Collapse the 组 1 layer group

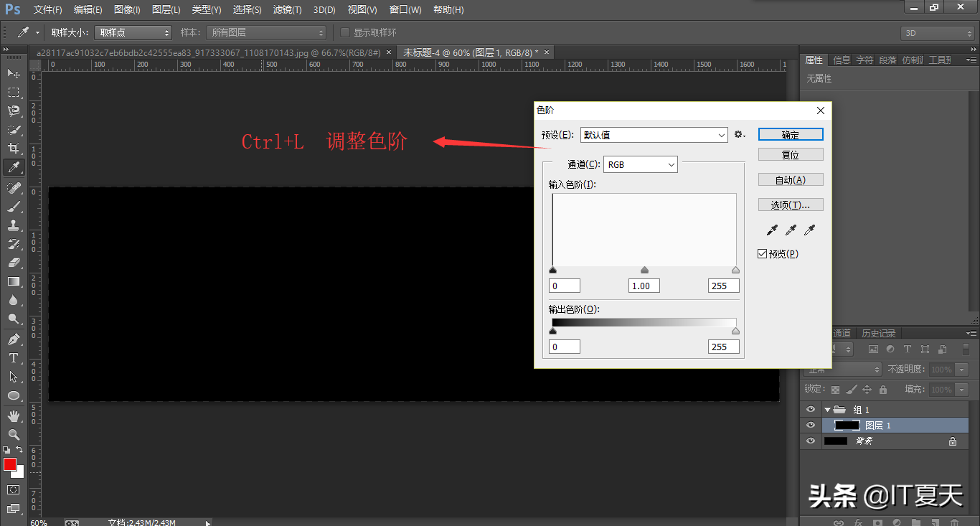point(827,410)
